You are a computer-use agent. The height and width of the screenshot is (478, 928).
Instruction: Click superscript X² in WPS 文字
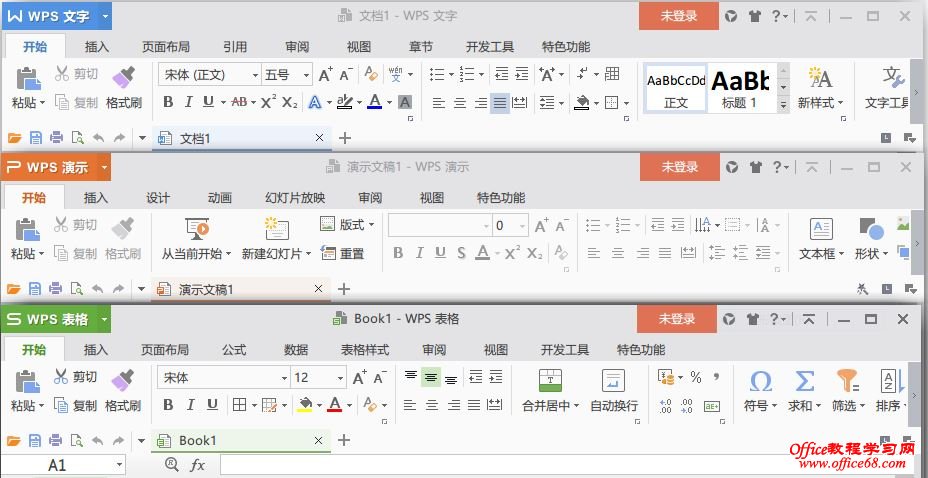coord(269,102)
